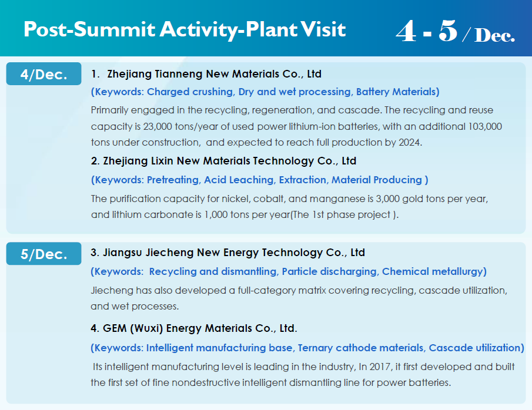This screenshot has width=532, height=410.
Task: Click the Jiecheng full-category matrix description
Action: click(299, 298)
